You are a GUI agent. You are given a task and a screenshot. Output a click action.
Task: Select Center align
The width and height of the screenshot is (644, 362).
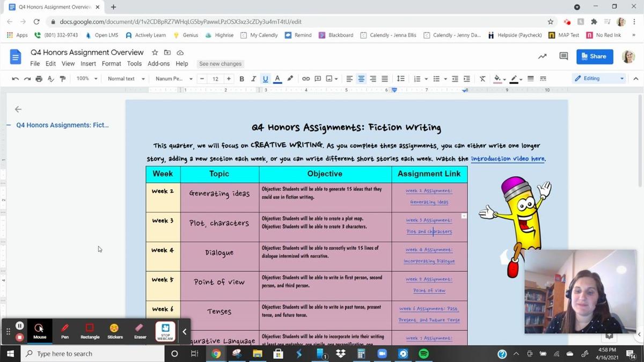tap(361, 78)
